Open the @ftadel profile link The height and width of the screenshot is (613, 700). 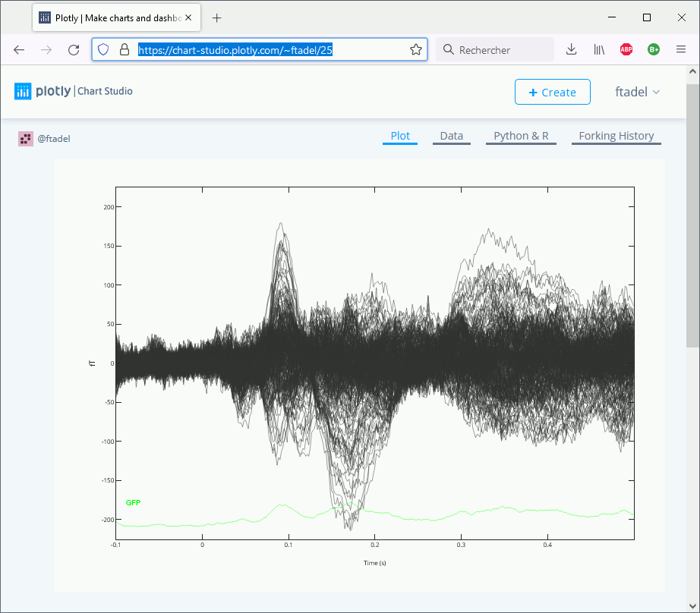pyautogui.click(x=54, y=139)
